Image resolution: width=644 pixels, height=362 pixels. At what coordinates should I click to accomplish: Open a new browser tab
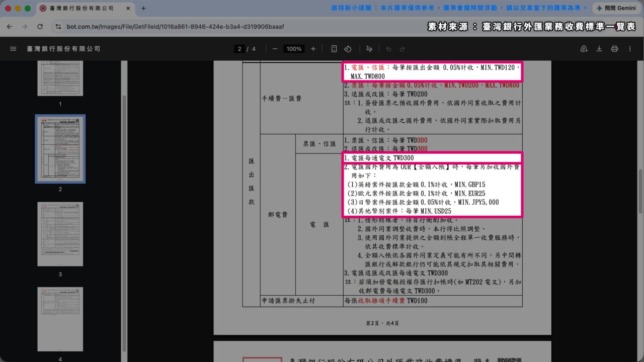(143, 9)
